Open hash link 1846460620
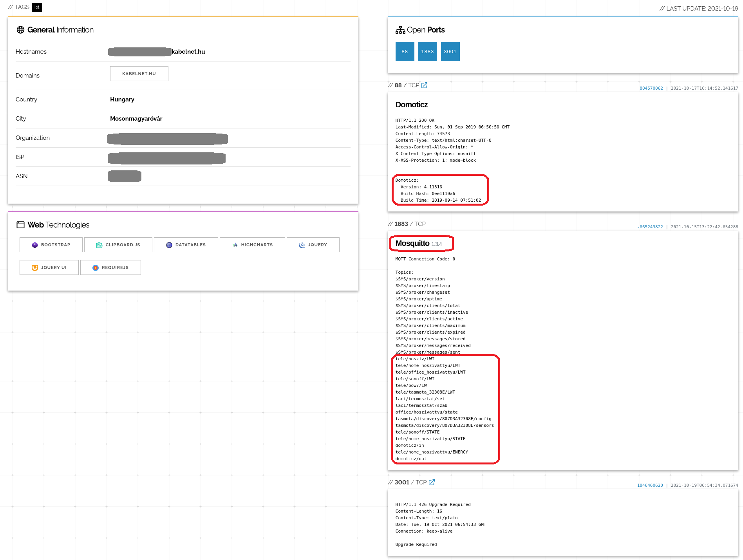The width and height of the screenshot is (743, 560). click(650, 485)
